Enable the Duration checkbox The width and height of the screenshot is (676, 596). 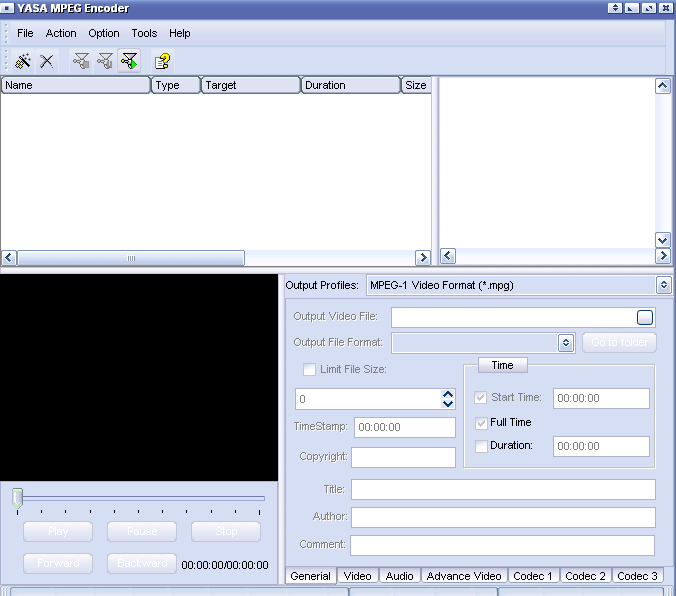(x=481, y=445)
